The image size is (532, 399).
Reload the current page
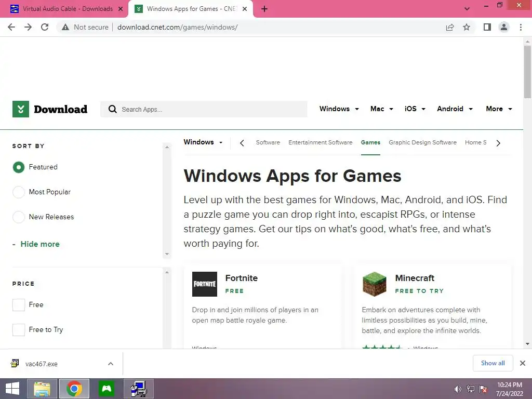coord(45,27)
